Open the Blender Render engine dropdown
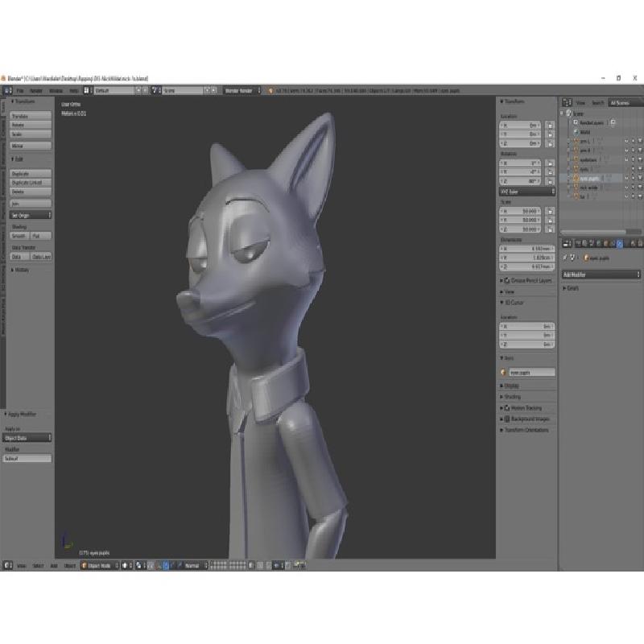 coord(242,90)
